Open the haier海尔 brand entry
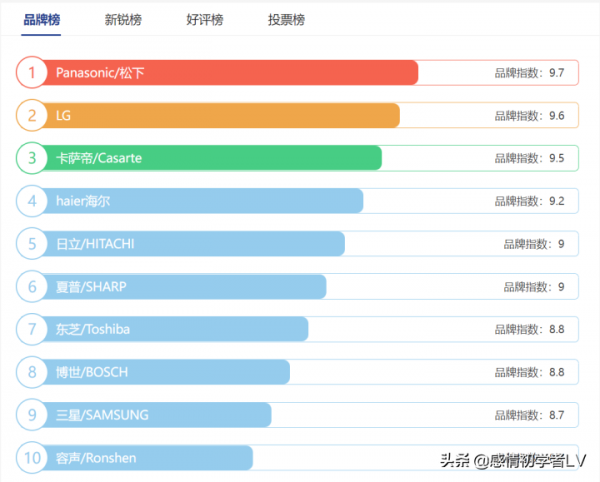 tap(83, 201)
